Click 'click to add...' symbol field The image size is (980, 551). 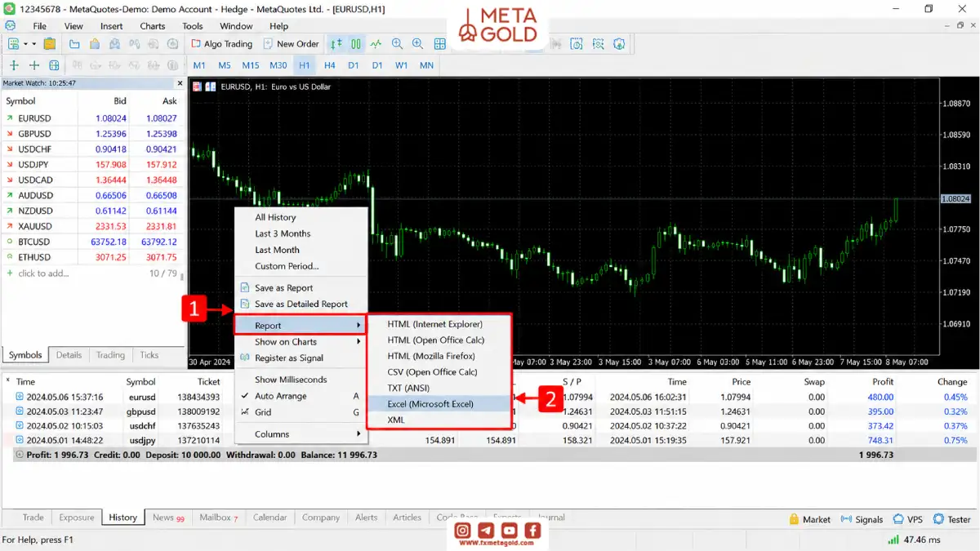click(43, 273)
